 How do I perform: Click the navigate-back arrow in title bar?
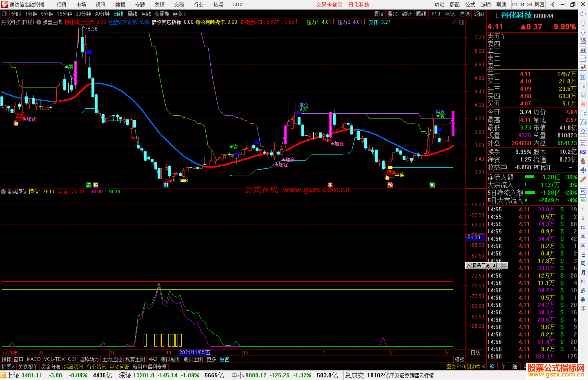(x=553, y=4)
